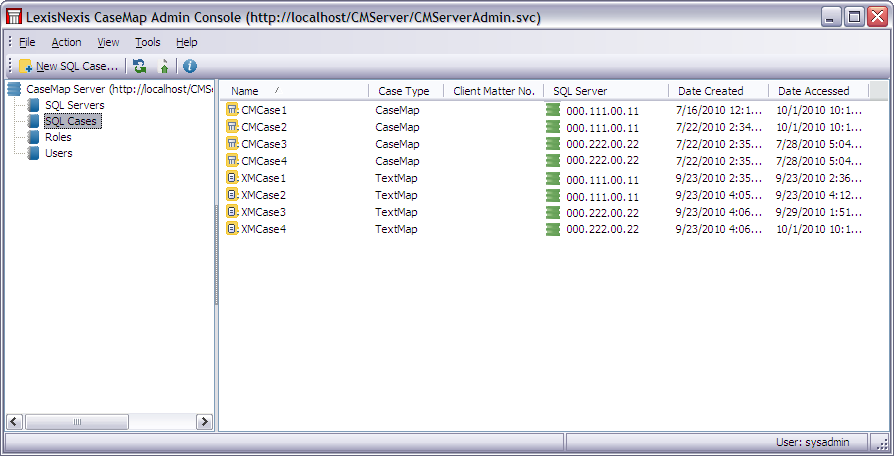The width and height of the screenshot is (894, 456).
Task: Sort by the Case Type column header
Action: 405,91
